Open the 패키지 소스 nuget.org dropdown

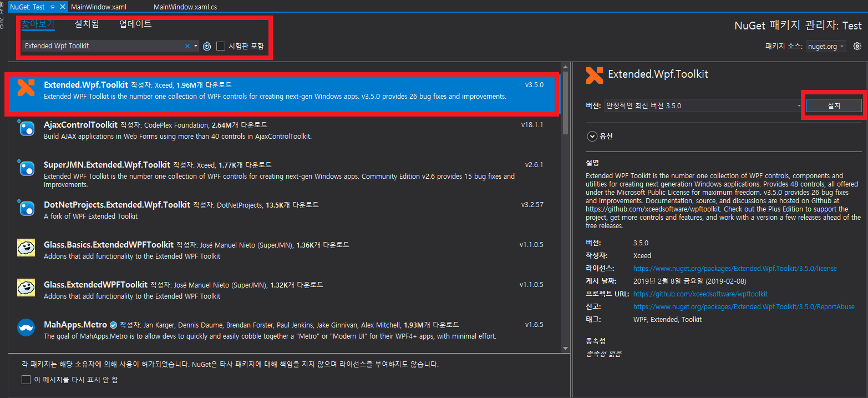[826, 47]
